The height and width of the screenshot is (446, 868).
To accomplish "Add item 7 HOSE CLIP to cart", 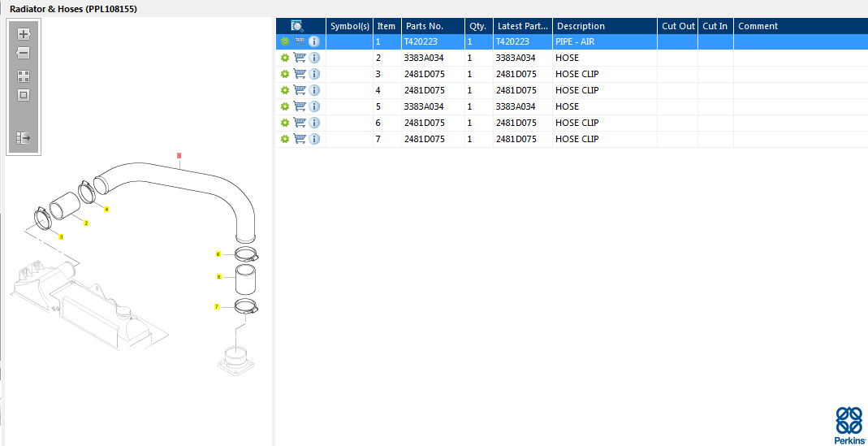I will (300, 138).
